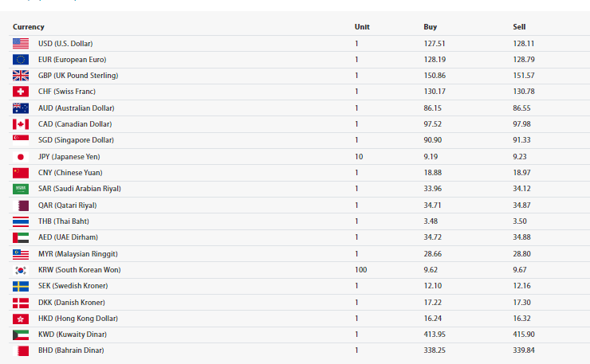The width and height of the screenshot is (590, 364).
Task: Click the United States flag icon
Action: 21,43
